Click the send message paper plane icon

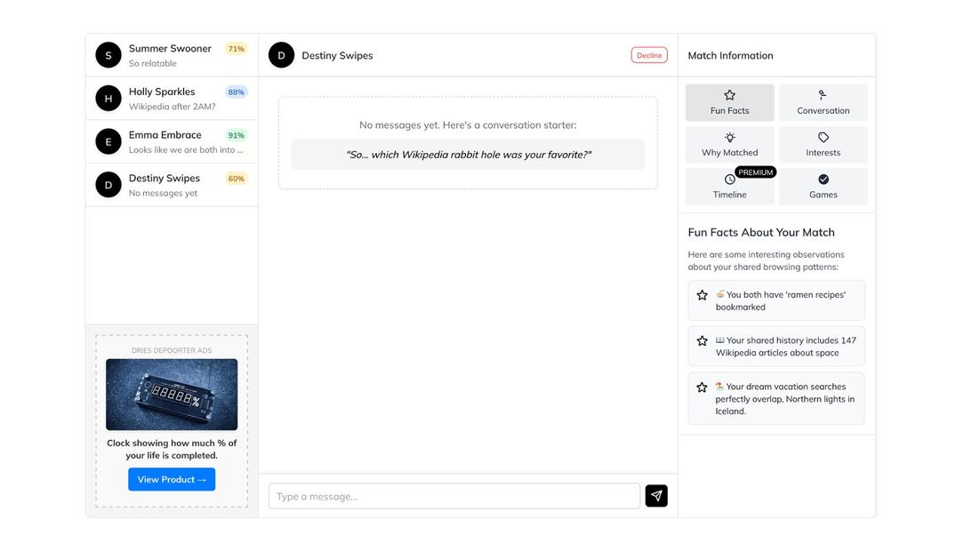[656, 496]
